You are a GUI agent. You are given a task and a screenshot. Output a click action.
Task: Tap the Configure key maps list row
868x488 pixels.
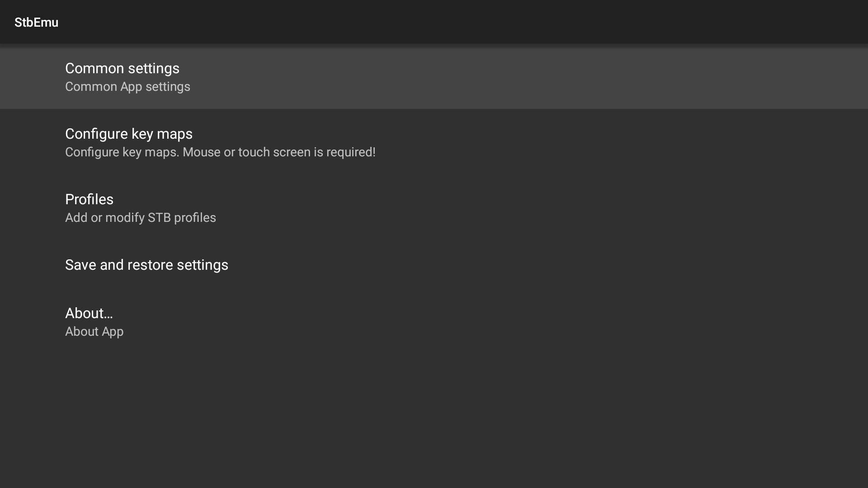click(434, 142)
